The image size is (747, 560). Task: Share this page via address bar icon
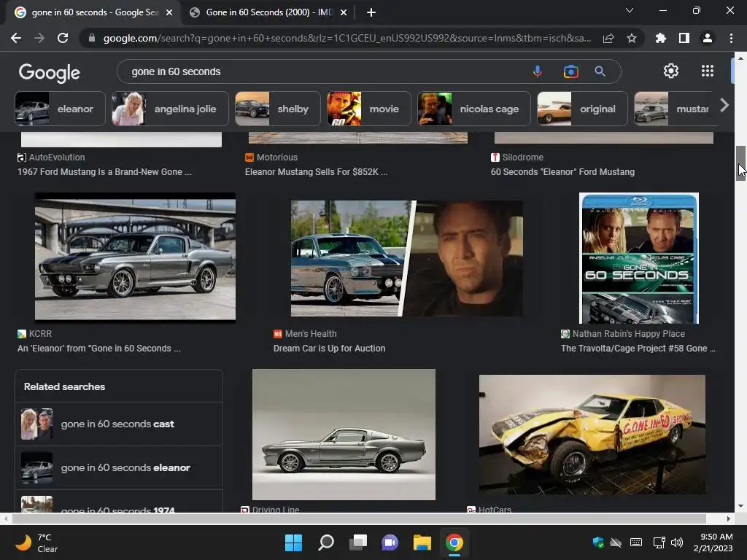pos(608,38)
